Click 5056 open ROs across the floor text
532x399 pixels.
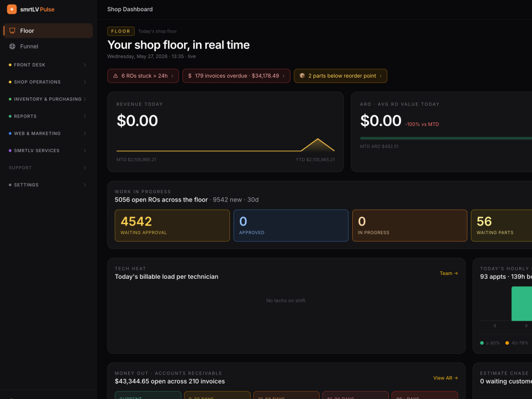coord(161,200)
